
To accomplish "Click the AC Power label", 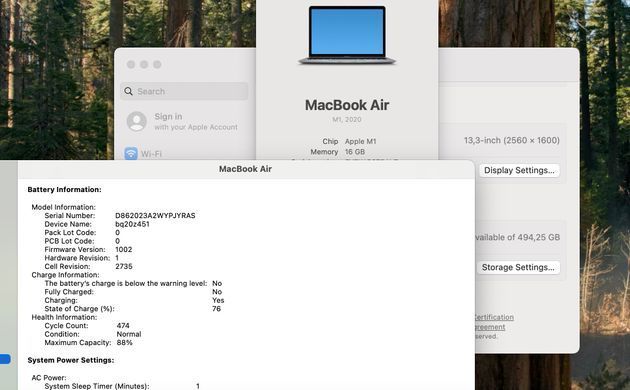I will pyautogui.click(x=49, y=378).
